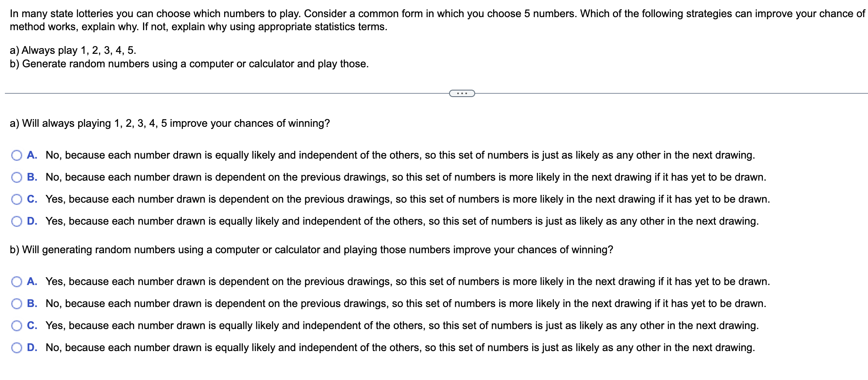
Task: Click the blue letter C label in part b
Action: 32,325
